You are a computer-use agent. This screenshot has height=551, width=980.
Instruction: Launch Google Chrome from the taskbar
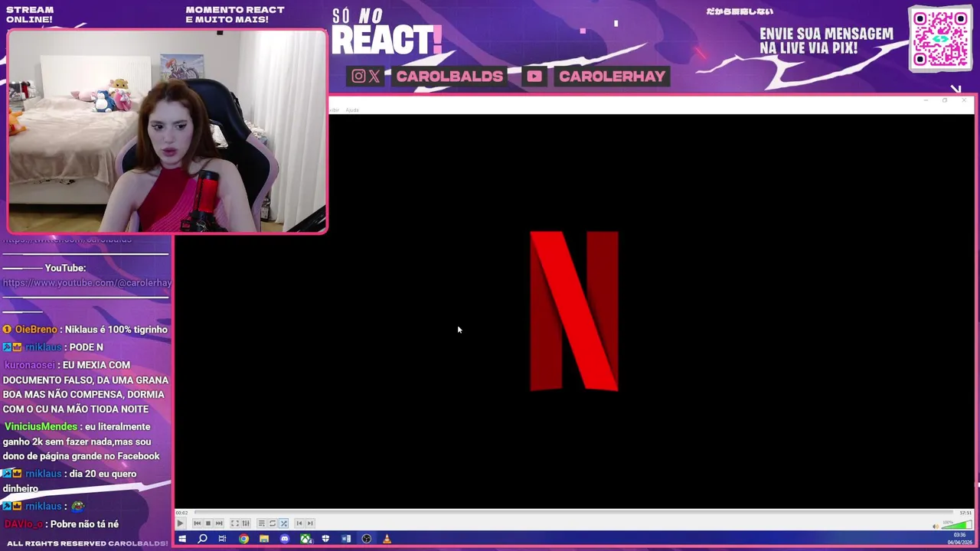(243, 539)
